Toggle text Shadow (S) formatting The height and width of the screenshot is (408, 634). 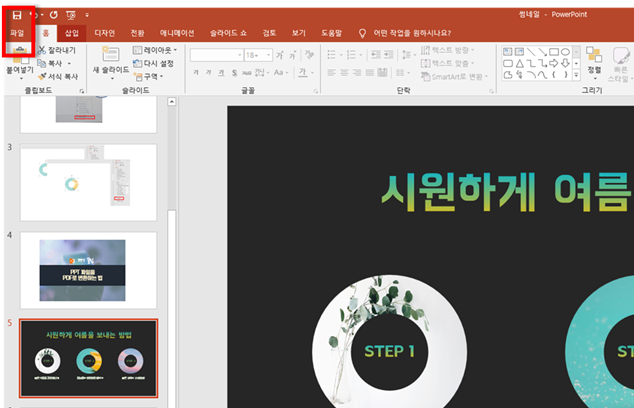pos(235,73)
